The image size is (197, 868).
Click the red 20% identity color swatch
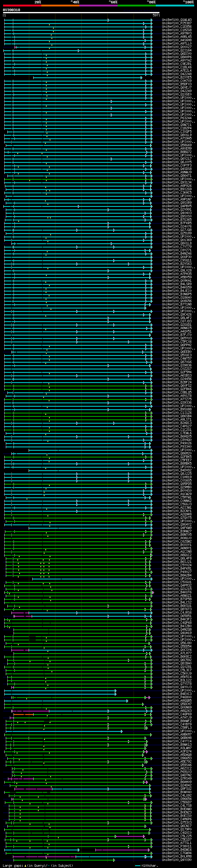tap(22, 6)
